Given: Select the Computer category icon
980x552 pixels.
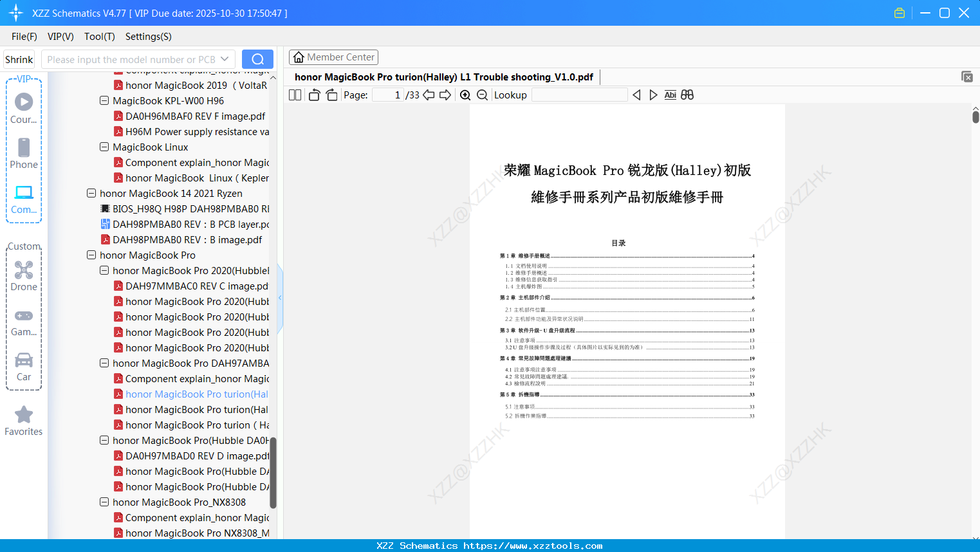Looking at the screenshot, I should [24, 199].
